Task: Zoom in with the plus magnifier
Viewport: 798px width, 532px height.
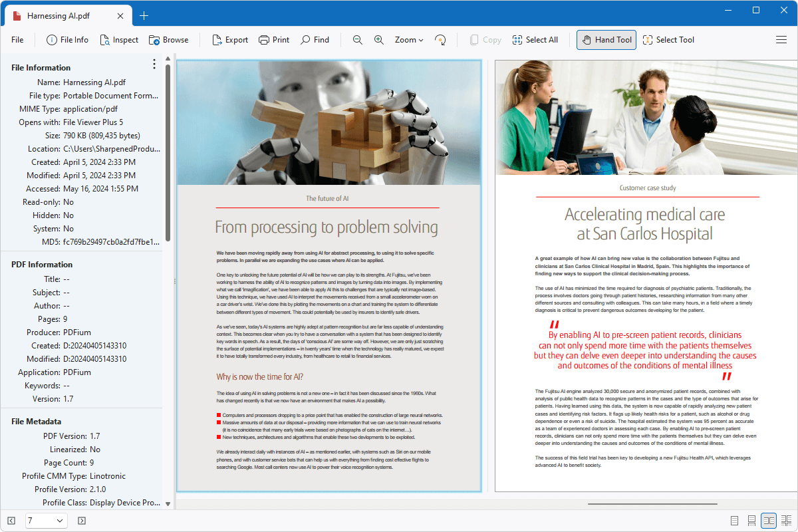Action: coord(379,40)
